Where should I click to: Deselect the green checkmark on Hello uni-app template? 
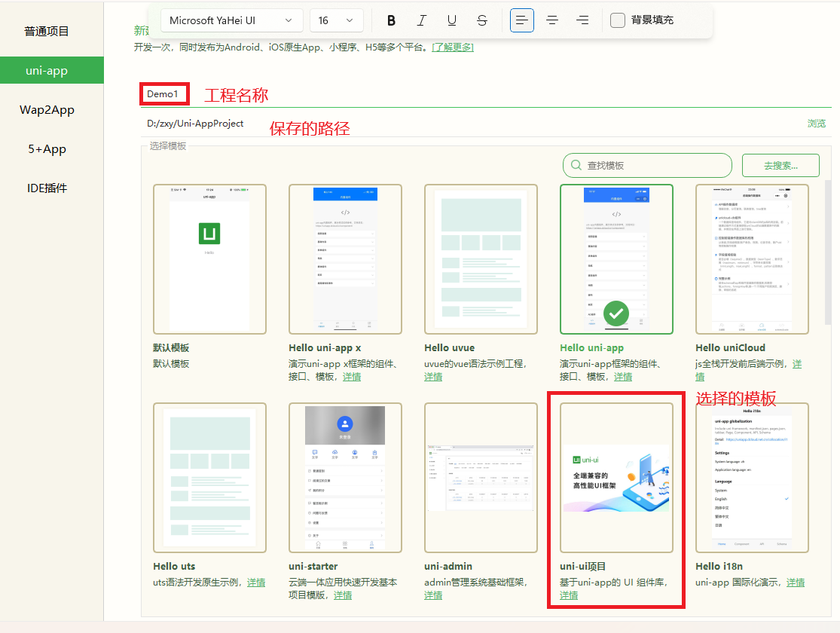coord(615,313)
